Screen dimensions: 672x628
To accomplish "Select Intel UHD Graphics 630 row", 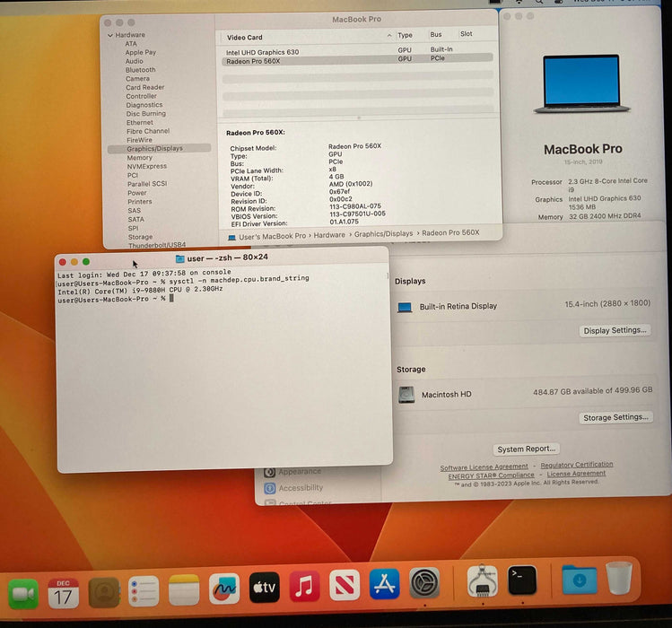I will (x=357, y=51).
